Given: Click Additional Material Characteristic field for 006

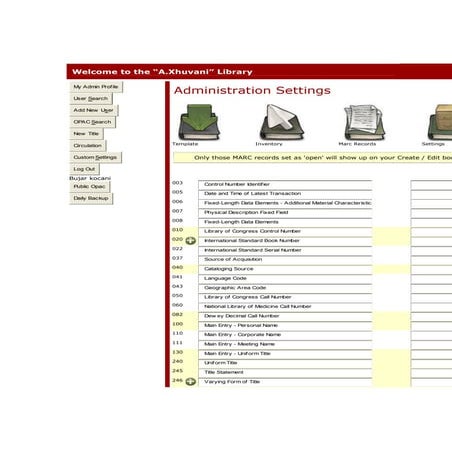Looking at the screenshot, I should [x=285, y=203].
